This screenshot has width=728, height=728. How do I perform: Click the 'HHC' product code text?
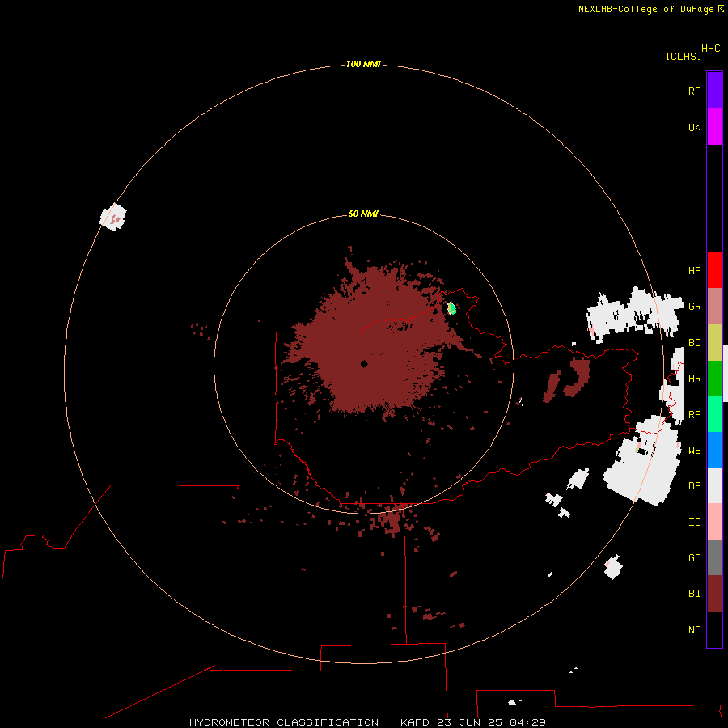pos(711,49)
